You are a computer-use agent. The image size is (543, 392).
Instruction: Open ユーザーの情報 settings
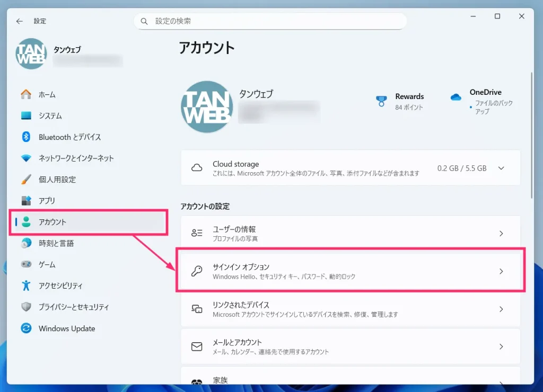[351, 234]
